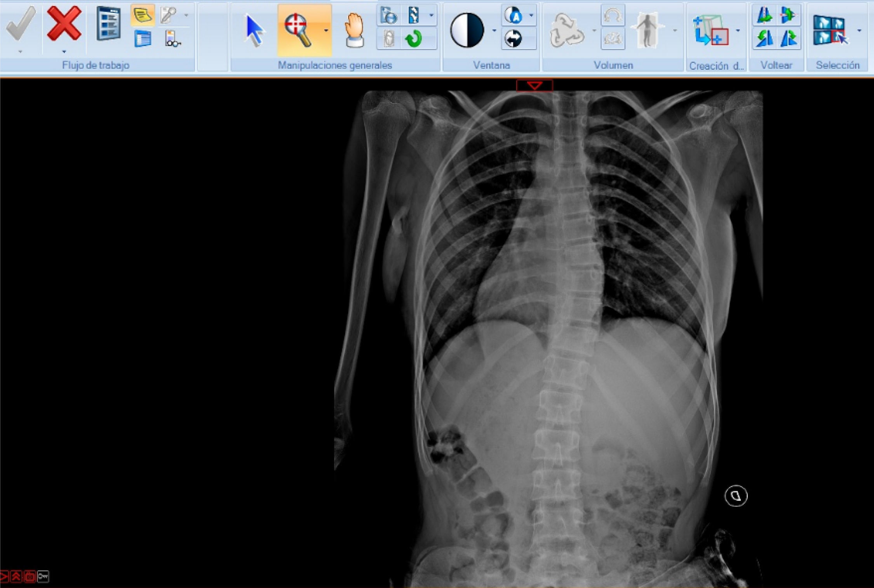Click the auto window preset 'A' icon

pos(514,16)
